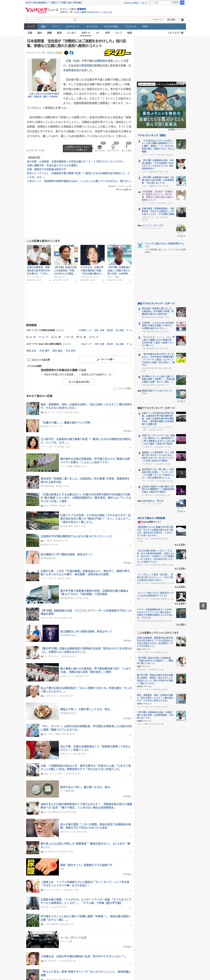Open the プロ野球トップ link

click(85, 330)
